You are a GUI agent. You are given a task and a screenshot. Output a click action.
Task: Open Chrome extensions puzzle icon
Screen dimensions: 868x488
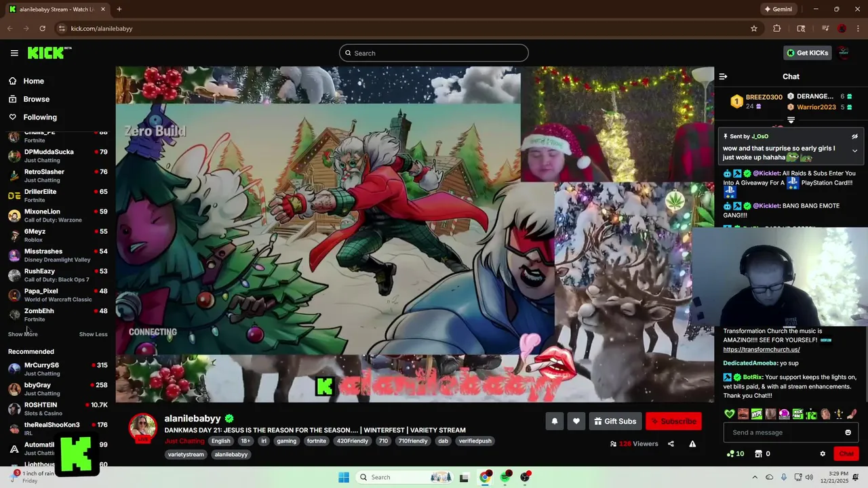pyautogui.click(x=777, y=28)
